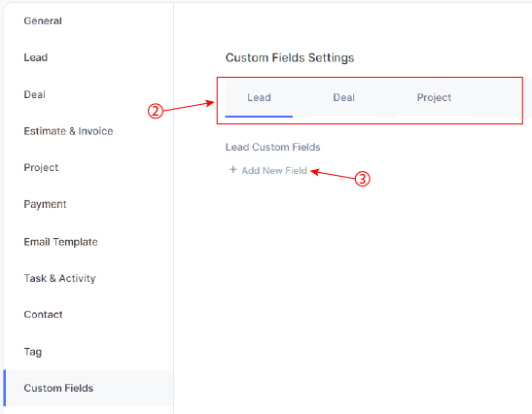Open General settings in sidebar
Screen dimensions: 532x414
pos(43,21)
